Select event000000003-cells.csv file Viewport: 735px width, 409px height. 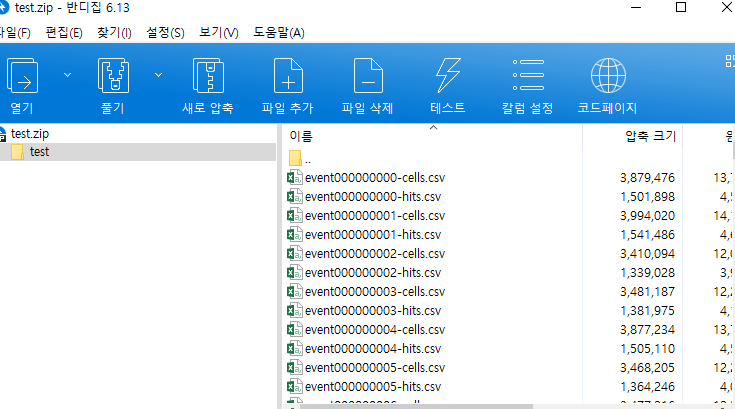click(x=375, y=292)
